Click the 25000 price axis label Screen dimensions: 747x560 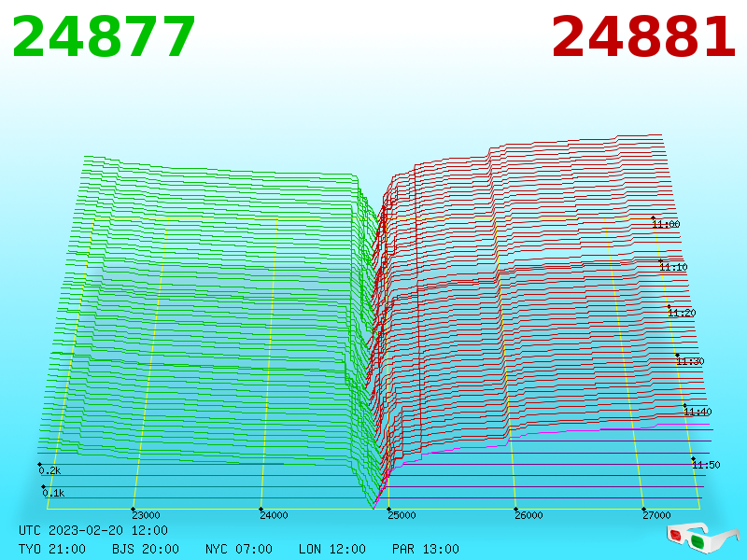point(402,515)
